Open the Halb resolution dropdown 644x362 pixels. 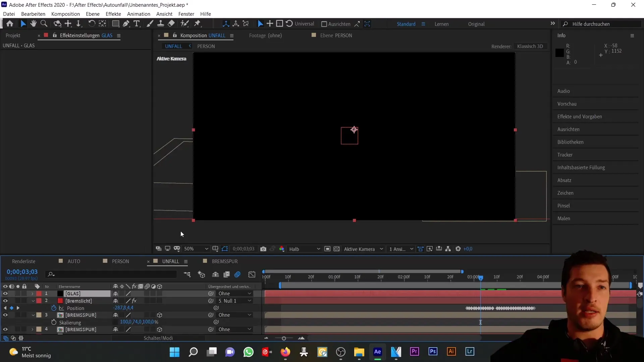click(304, 249)
